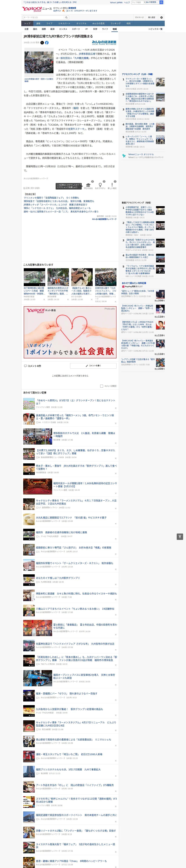Click the 新しい視点 exclamation reaction
186x868 pixels.
112,185
